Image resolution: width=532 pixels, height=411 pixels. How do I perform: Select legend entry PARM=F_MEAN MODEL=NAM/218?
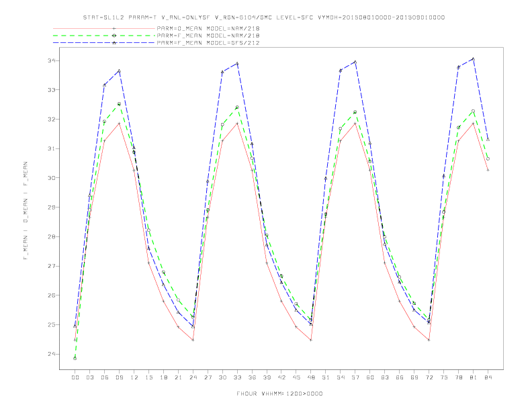(208, 36)
